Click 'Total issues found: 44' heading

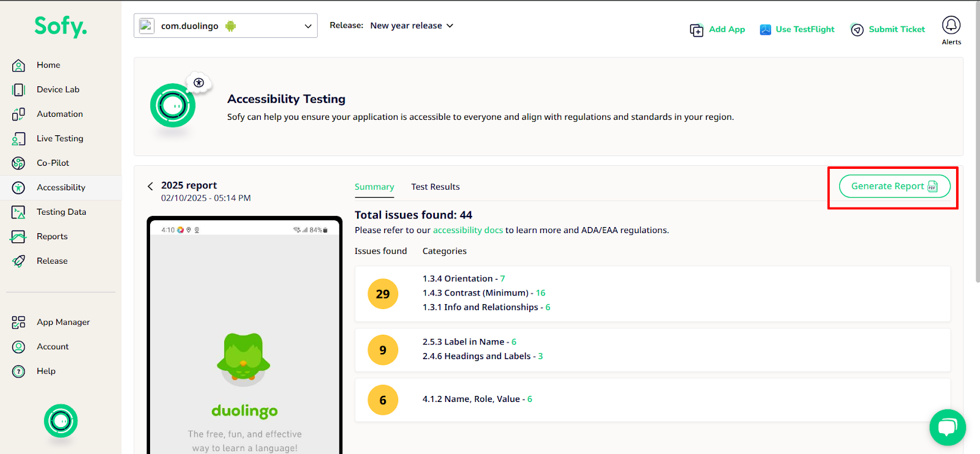coord(413,215)
